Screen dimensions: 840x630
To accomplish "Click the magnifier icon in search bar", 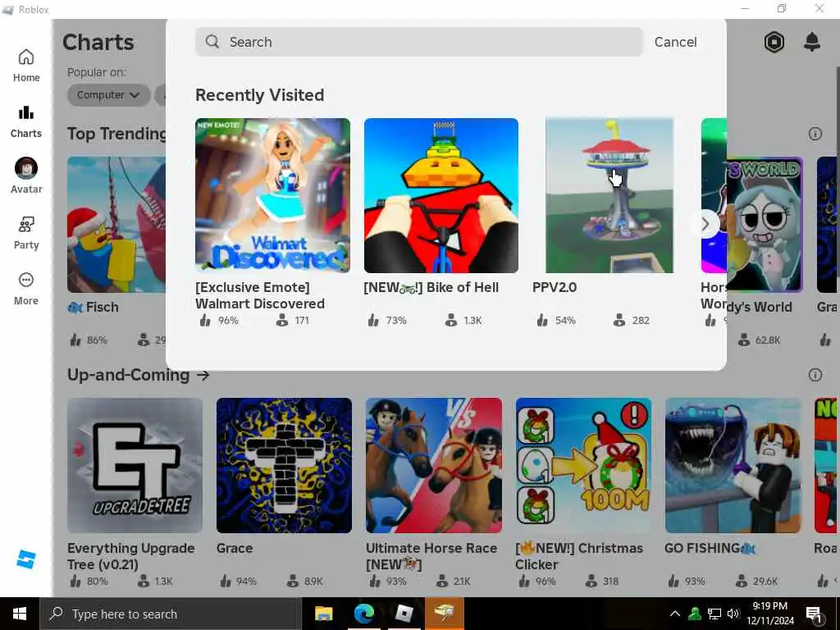I will tap(212, 42).
